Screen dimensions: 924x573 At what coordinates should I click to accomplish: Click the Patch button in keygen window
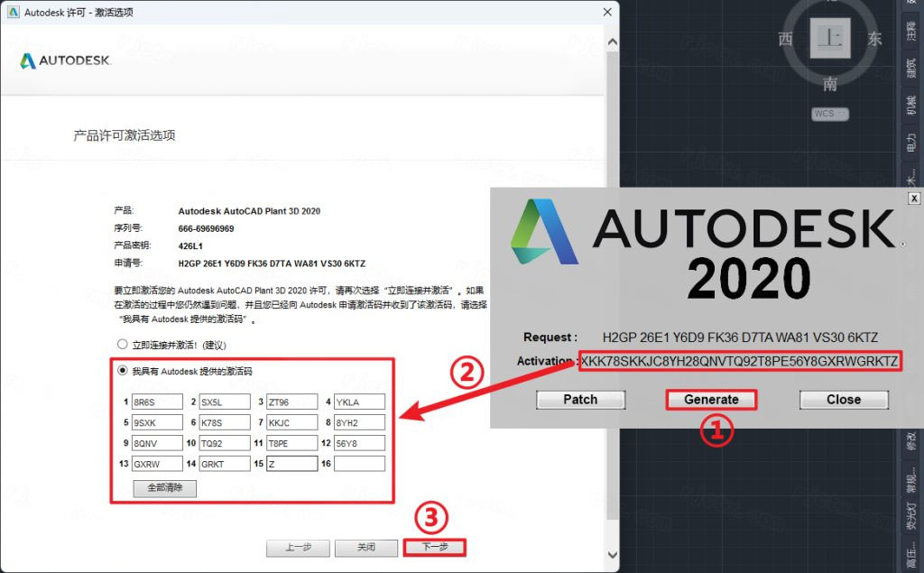[580, 400]
